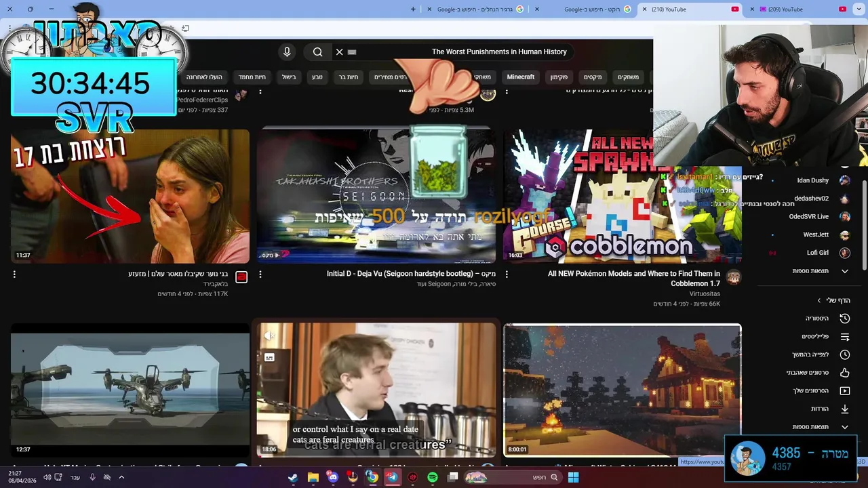868x488 pixels.
Task: Open options menu for בני נוער video
Action: [14, 274]
